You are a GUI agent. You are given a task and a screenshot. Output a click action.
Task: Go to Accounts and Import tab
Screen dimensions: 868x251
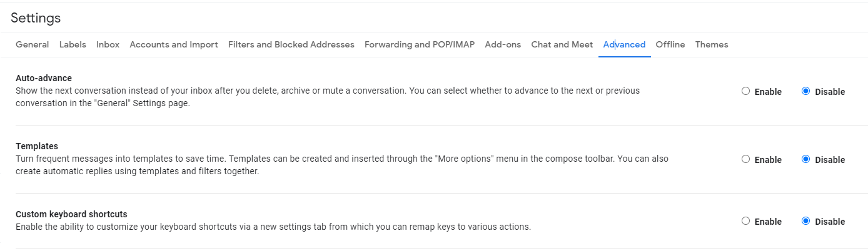174,44
